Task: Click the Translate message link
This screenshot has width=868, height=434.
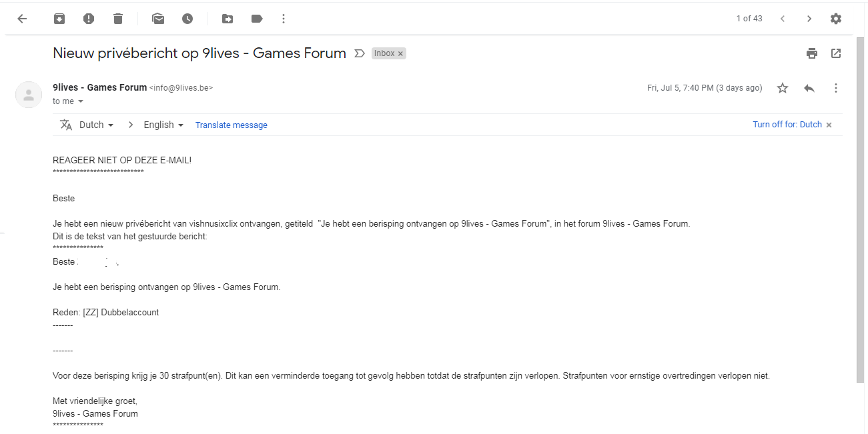Action: pos(231,125)
